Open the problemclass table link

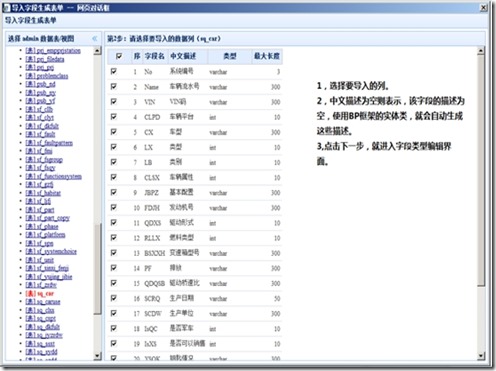[x=47, y=76]
